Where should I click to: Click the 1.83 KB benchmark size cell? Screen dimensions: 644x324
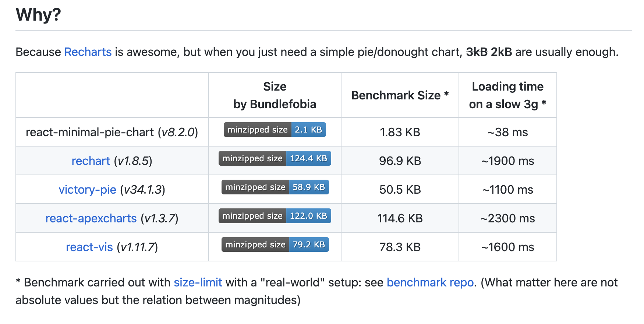point(400,132)
